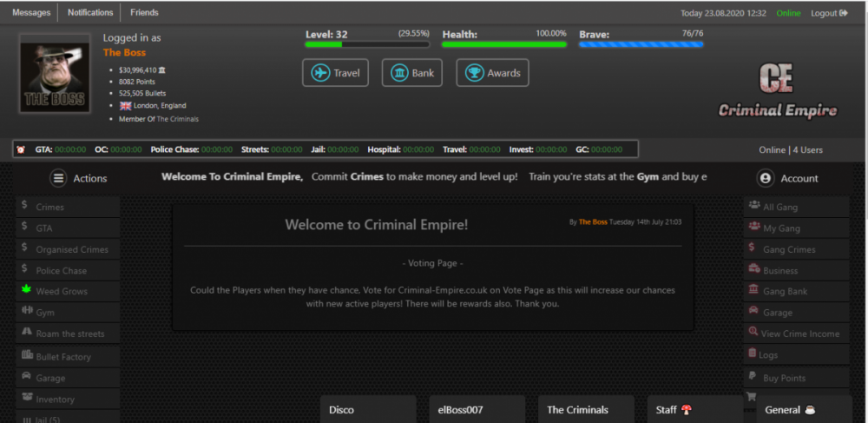Click the Account user circle icon
The height and width of the screenshot is (423, 868).
click(x=766, y=178)
